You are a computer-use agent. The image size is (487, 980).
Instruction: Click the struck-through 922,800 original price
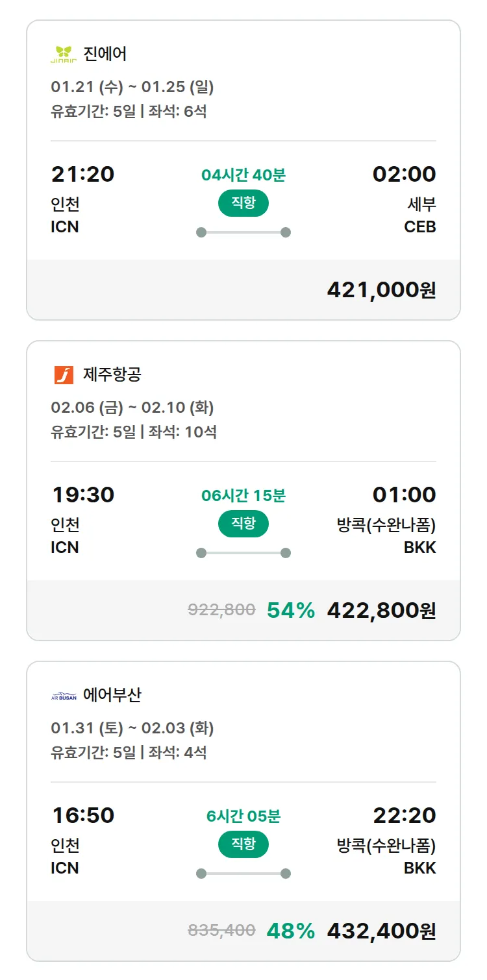click(x=221, y=610)
